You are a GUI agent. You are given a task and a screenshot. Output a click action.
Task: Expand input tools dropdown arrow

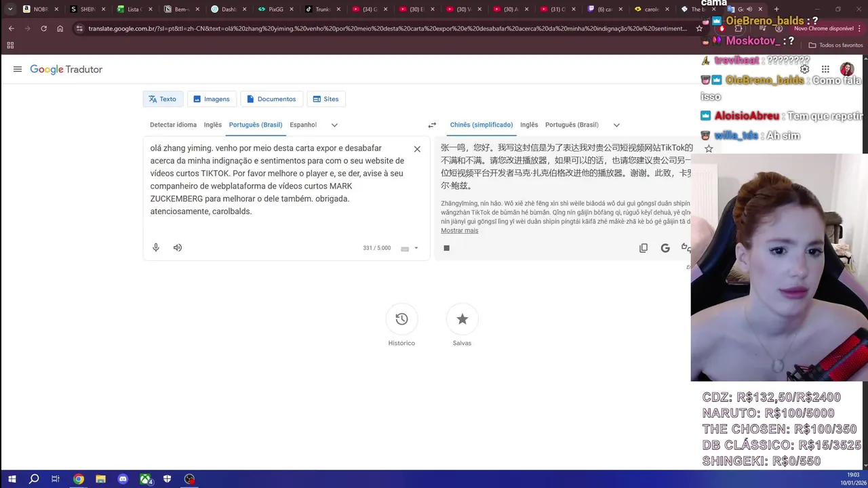point(416,248)
